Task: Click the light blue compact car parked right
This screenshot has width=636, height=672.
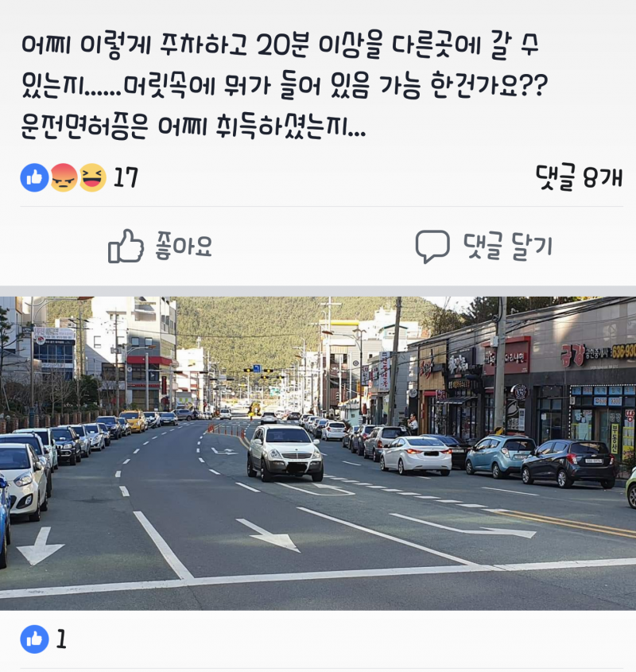Action: 500,456
